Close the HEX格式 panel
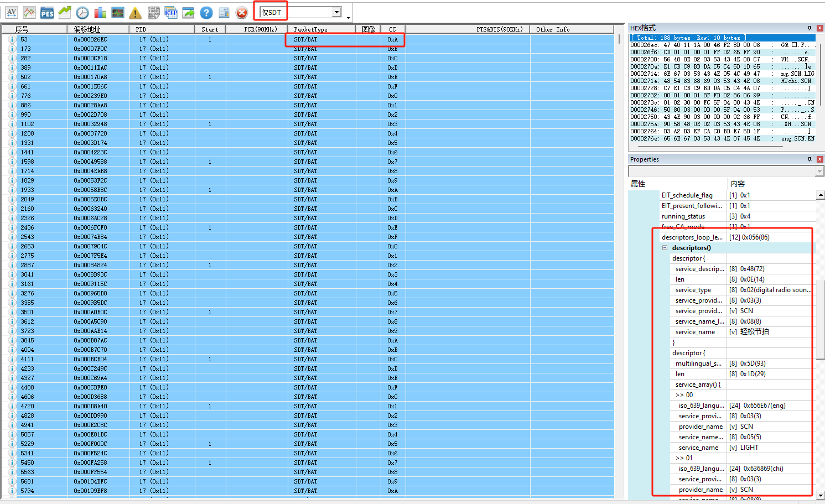This screenshot has width=825, height=504. coord(820,28)
